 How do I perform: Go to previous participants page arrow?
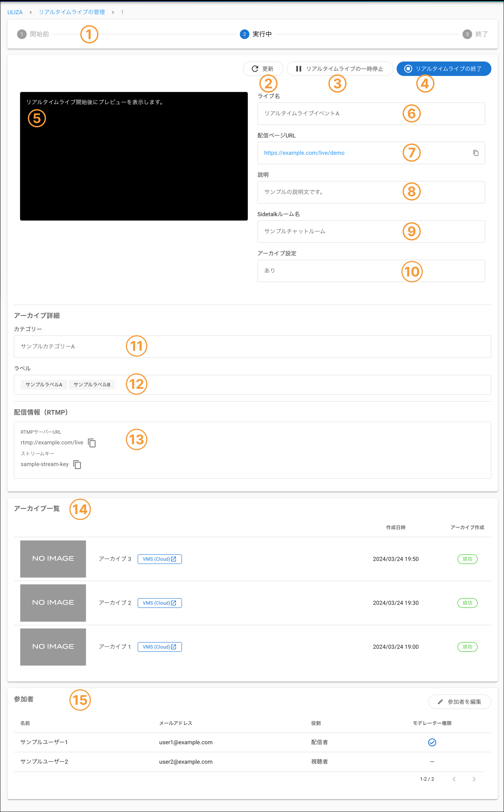pos(454,779)
